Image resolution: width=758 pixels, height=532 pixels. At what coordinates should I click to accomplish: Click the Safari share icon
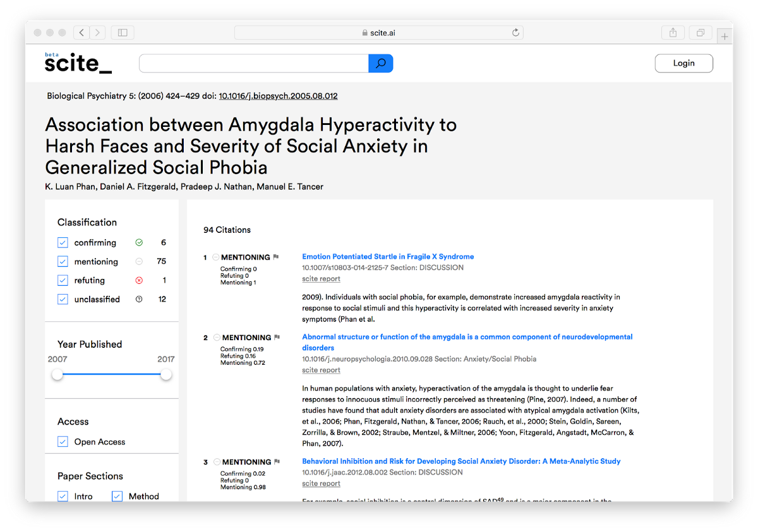tap(673, 32)
